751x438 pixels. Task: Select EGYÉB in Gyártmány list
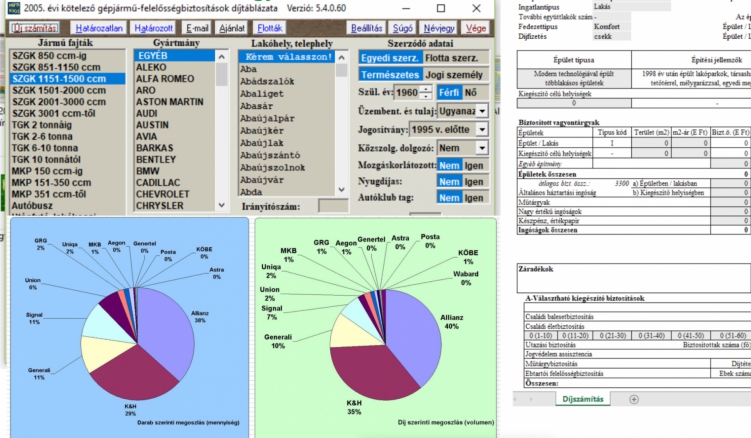tap(174, 56)
